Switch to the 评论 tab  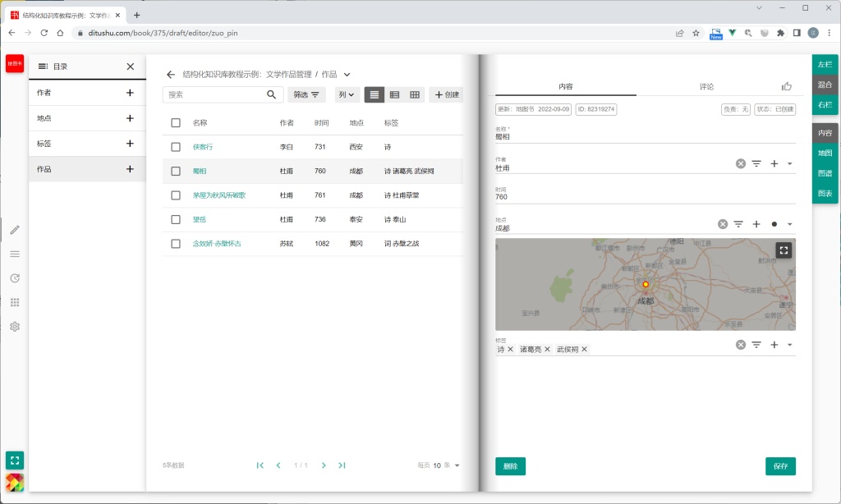point(706,86)
